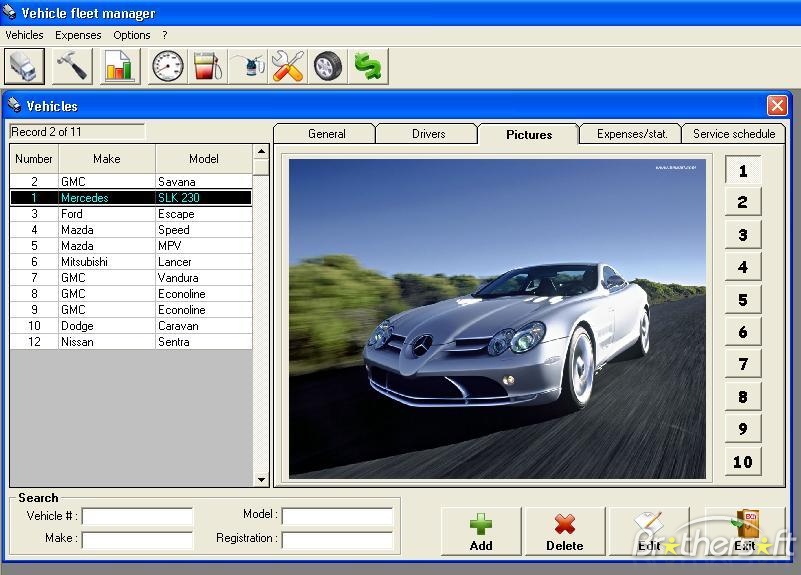The width and height of the screenshot is (801, 575).
Task: Click the hammer toolbar icon
Action: 72,66
